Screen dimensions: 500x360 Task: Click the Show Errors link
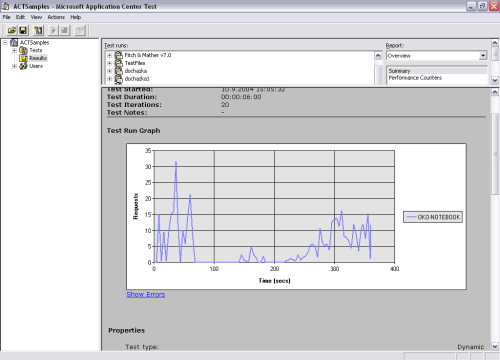[146, 294]
